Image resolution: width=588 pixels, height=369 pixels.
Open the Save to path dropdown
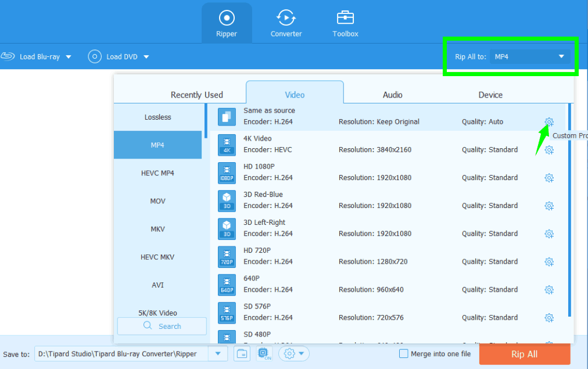pos(218,353)
